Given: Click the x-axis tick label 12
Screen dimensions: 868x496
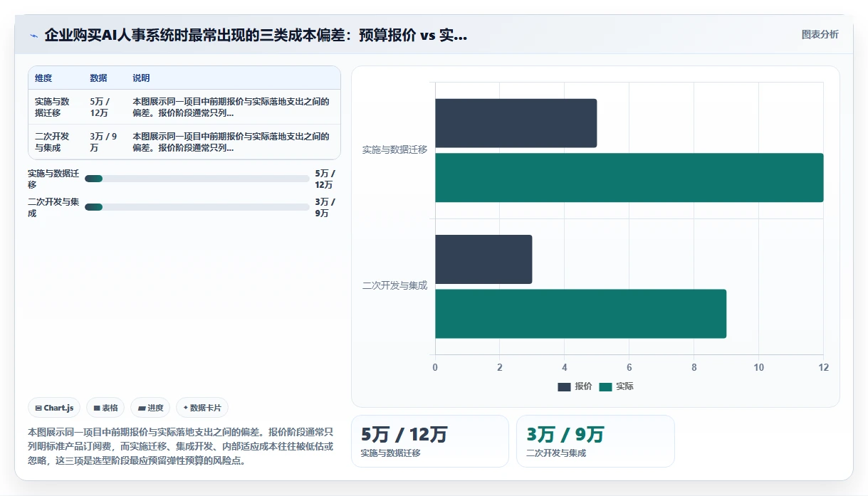Looking at the screenshot, I should (x=824, y=367).
